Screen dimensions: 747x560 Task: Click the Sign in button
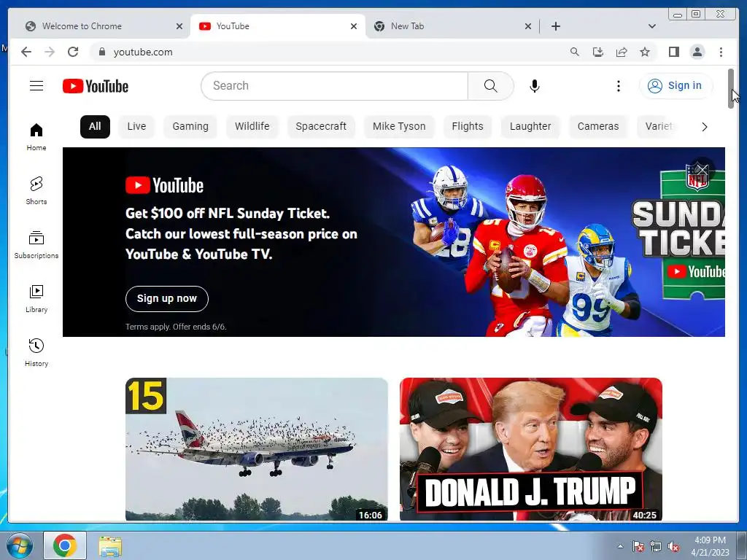coord(676,86)
